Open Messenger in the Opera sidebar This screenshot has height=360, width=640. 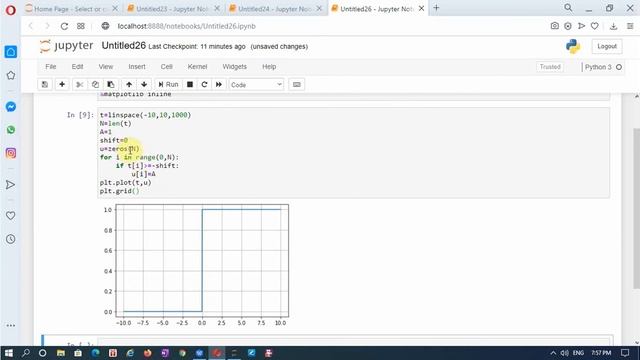pos(11,107)
